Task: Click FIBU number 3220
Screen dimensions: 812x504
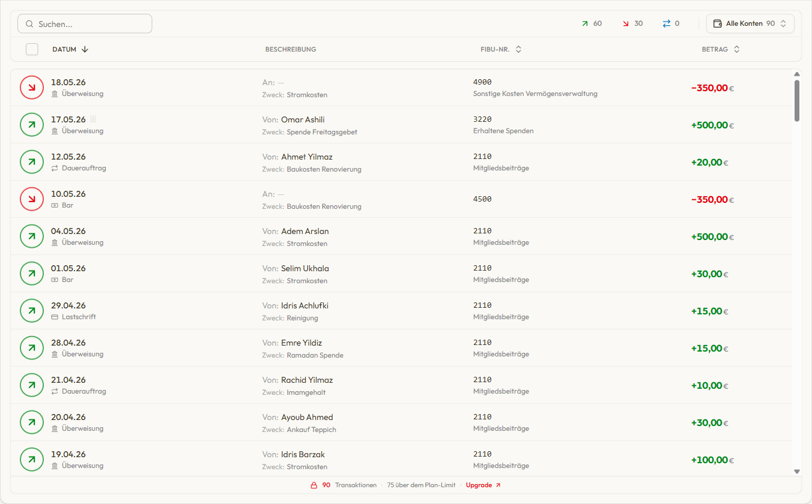Action: tap(482, 119)
